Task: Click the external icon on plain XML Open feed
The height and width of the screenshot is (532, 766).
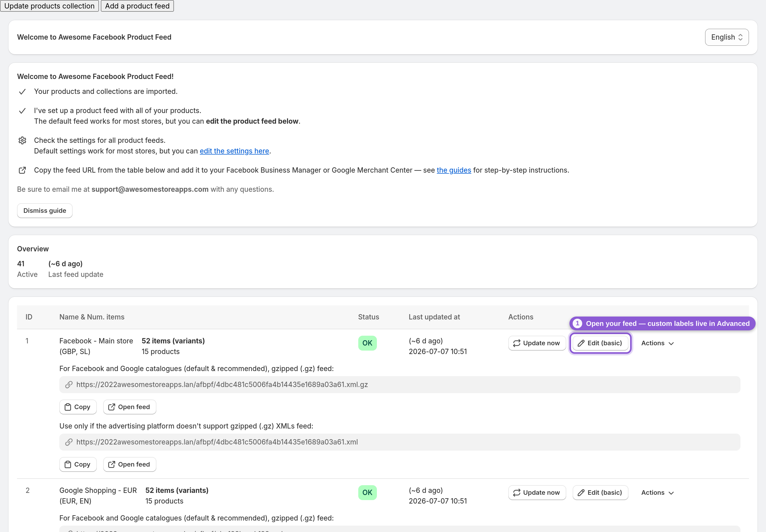Action: [x=112, y=464]
